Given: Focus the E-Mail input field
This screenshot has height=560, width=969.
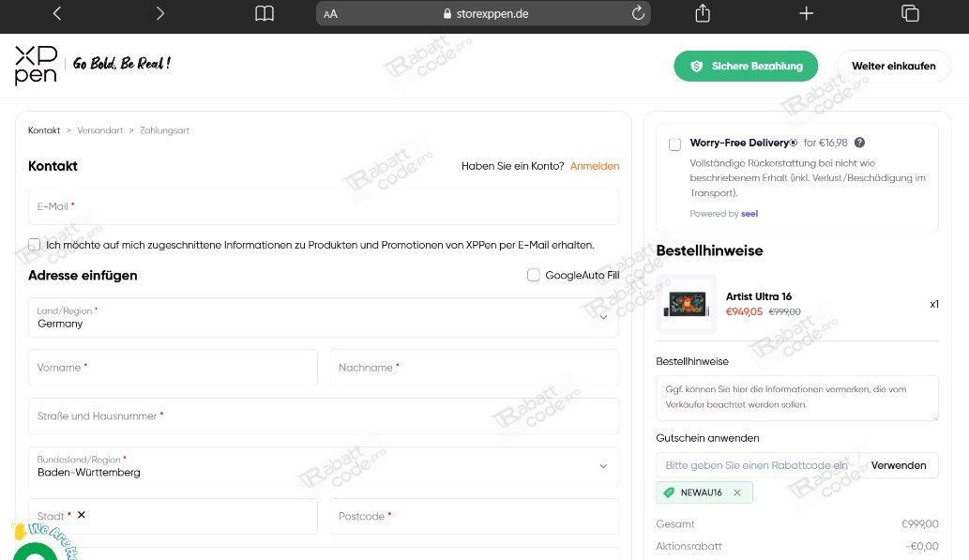Looking at the screenshot, I should click(324, 206).
